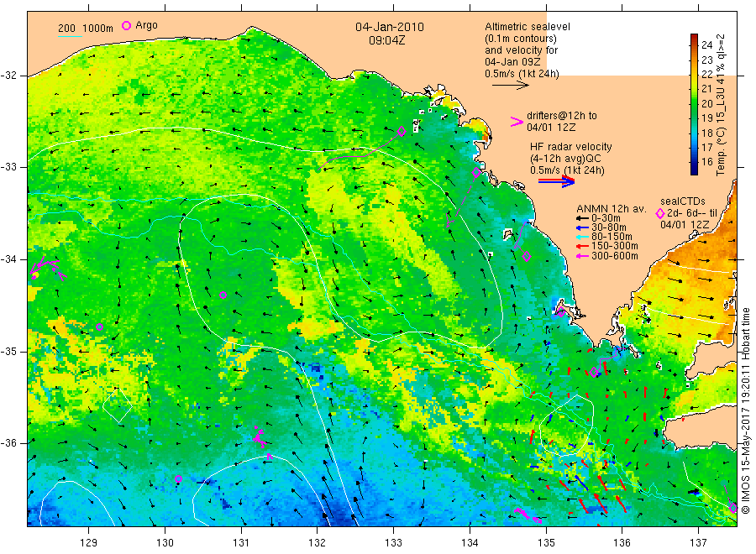
Task: Select the sealCTD diamond near 135.6E, 35.2S
Action: [594, 372]
